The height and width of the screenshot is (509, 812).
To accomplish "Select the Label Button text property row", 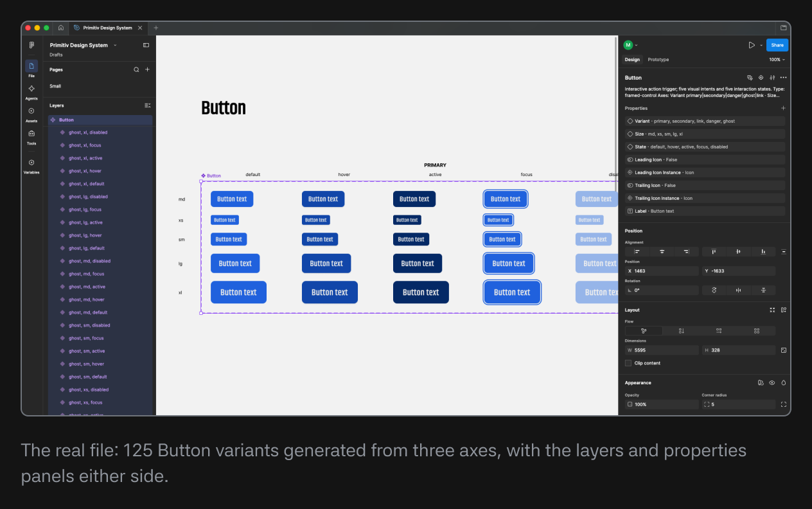I will (705, 211).
